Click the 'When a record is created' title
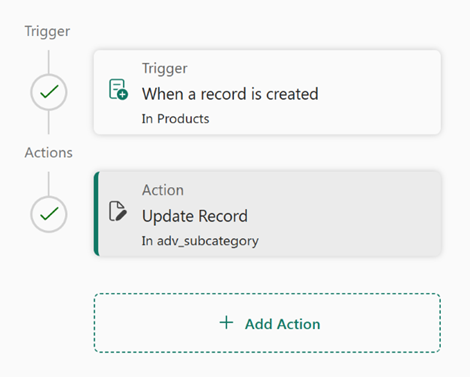 [x=230, y=94]
